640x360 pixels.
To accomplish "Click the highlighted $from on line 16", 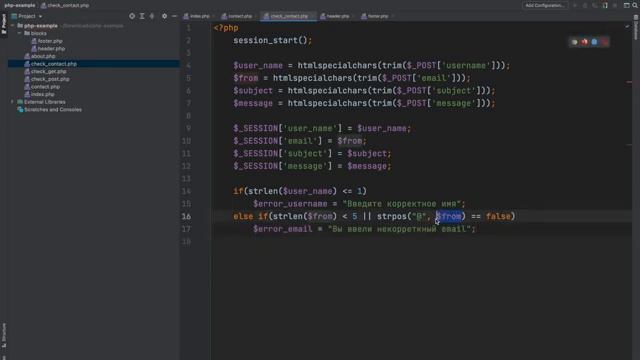I will pyautogui.click(x=448, y=216).
